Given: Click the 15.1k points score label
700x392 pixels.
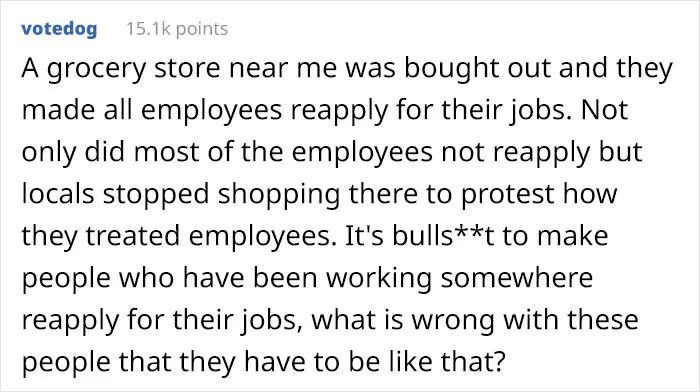Looking at the screenshot, I should coord(177,29).
